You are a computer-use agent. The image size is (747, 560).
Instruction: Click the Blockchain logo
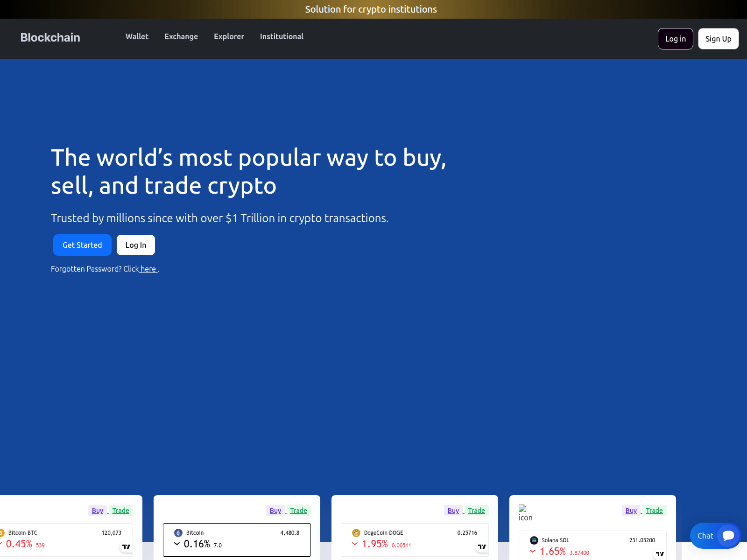coord(50,37)
